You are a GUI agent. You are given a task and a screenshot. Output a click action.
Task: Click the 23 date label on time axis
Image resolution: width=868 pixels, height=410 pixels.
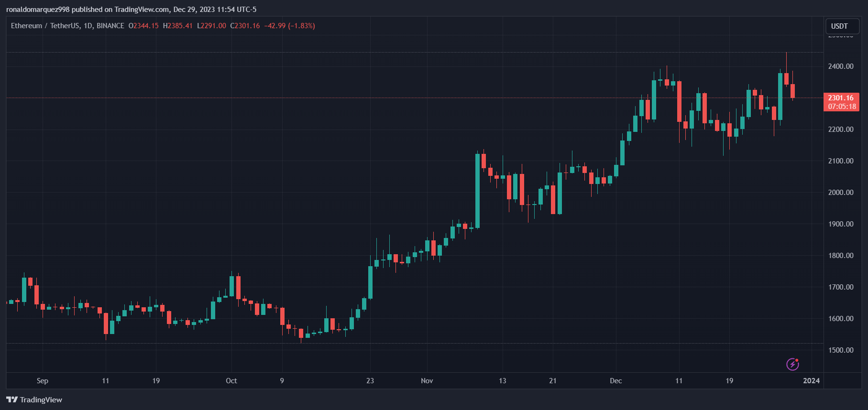[x=370, y=381]
